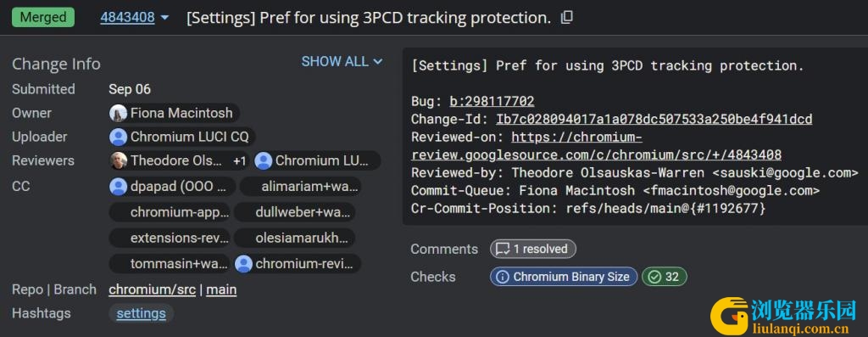Open the Change-Id hash link
Screen dimensions: 868x337
click(x=654, y=119)
